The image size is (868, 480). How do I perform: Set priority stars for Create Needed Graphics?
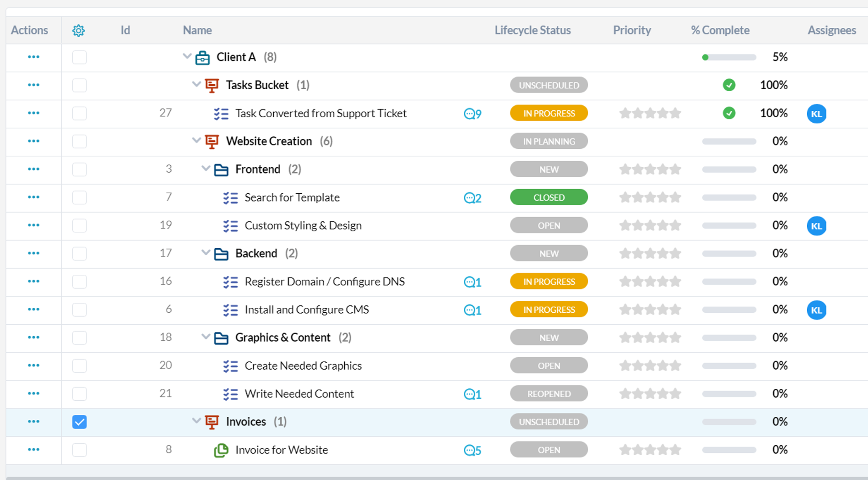tap(650, 366)
